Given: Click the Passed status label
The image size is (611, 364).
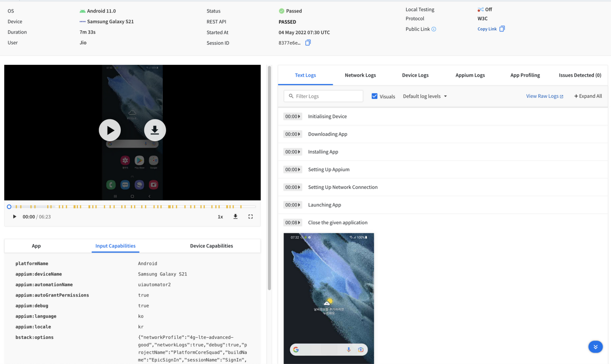Looking at the screenshot, I should tap(294, 11).
